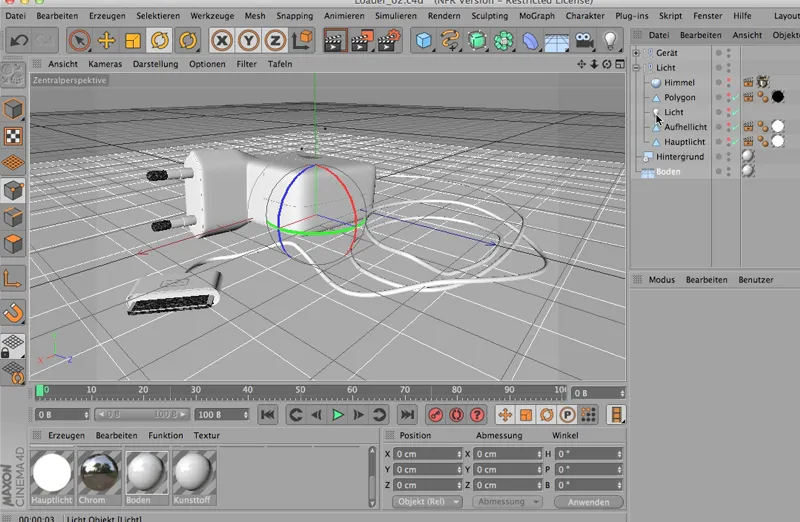Toggle visibility dots for Himmel
Screen dimensions: 800x522
pyautogui.click(x=729, y=82)
